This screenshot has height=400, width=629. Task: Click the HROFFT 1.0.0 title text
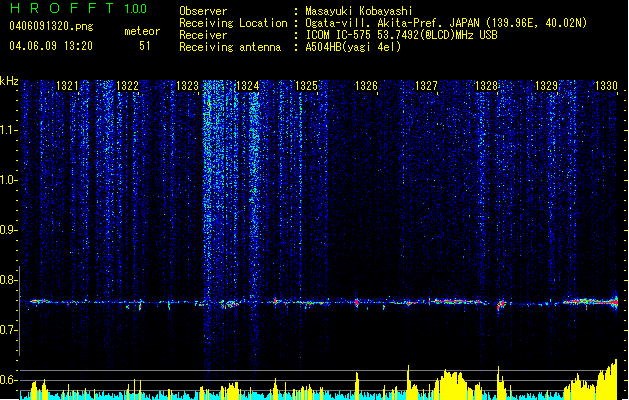(x=79, y=8)
